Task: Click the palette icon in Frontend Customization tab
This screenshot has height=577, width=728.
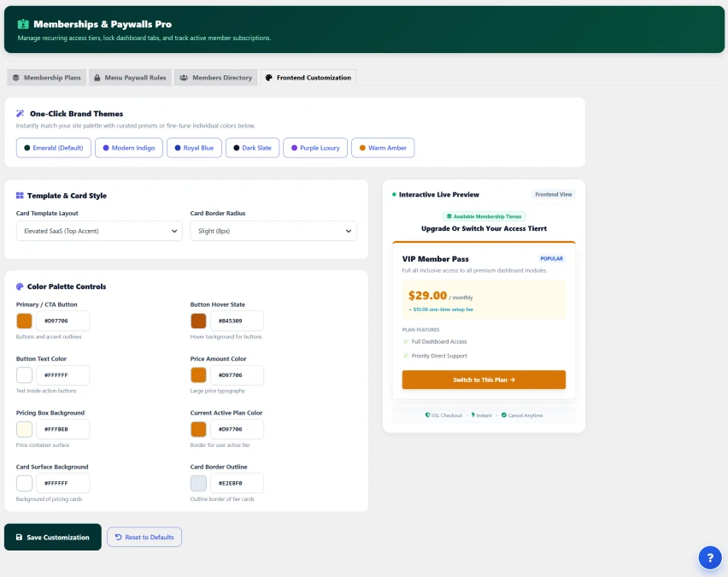Action: (269, 78)
